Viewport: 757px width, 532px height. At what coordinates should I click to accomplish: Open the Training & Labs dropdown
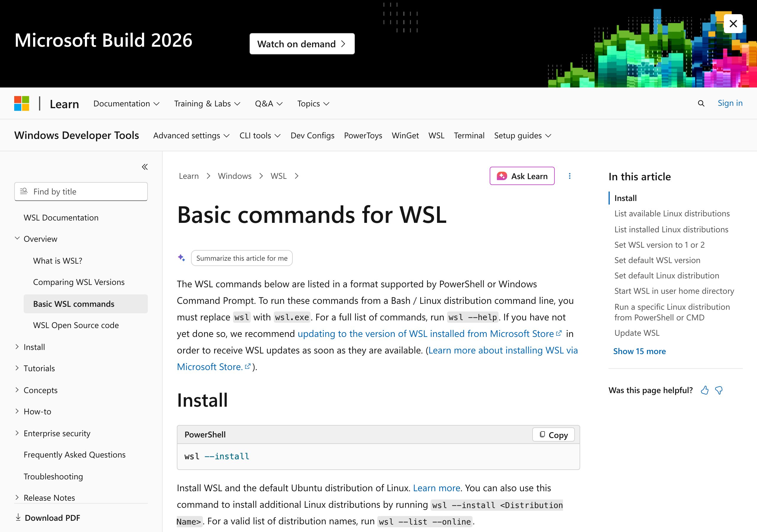pos(207,103)
